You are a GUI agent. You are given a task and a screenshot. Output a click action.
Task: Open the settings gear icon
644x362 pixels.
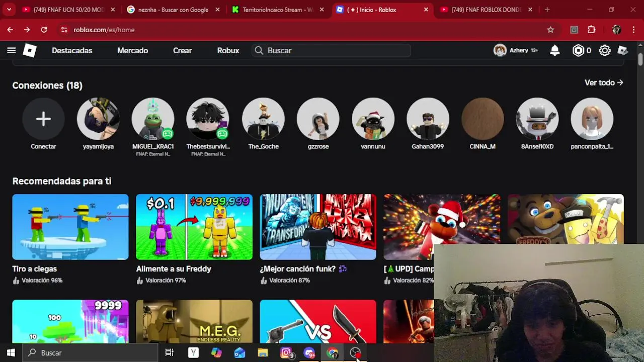tap(605, 50)
